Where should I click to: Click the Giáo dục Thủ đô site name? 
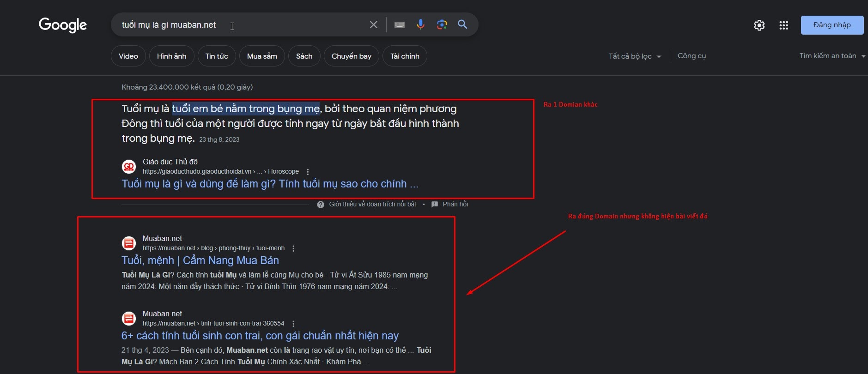point(170,162)
